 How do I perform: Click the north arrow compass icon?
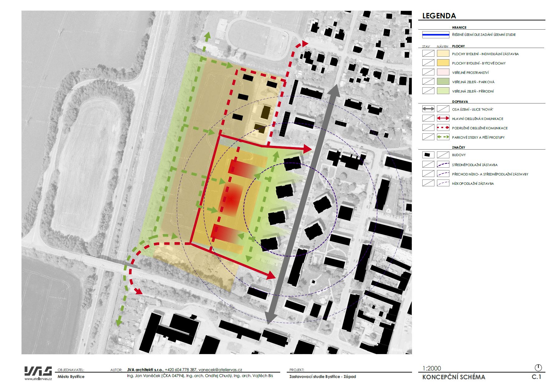tap(538, 367)
